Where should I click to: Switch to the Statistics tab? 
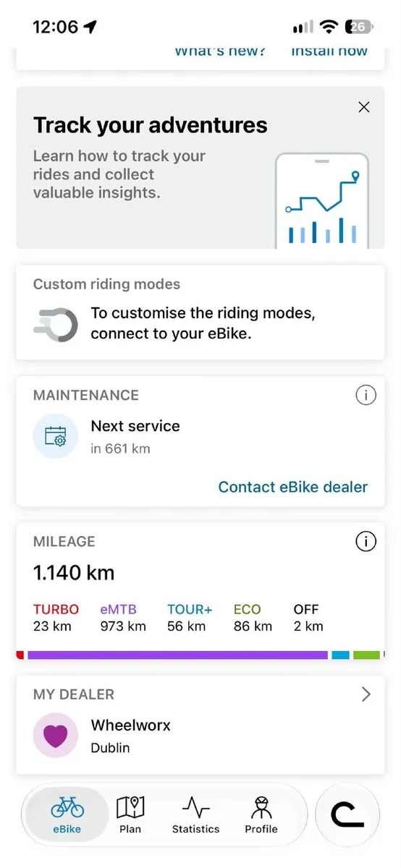195,814
